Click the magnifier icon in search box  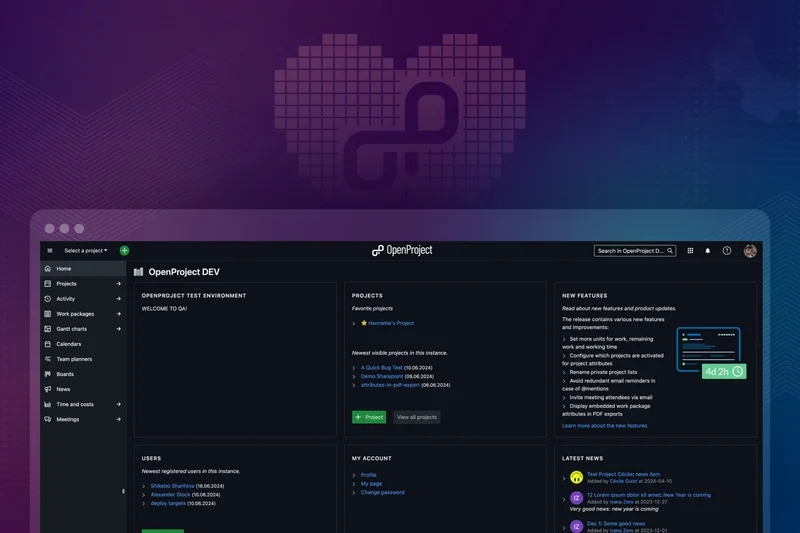coord(670,251)
